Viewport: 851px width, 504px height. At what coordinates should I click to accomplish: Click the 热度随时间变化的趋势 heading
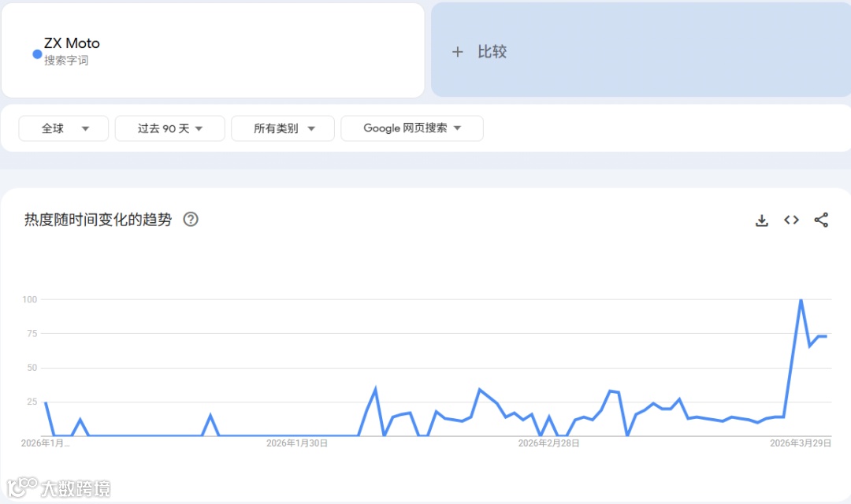click(98, 219)
